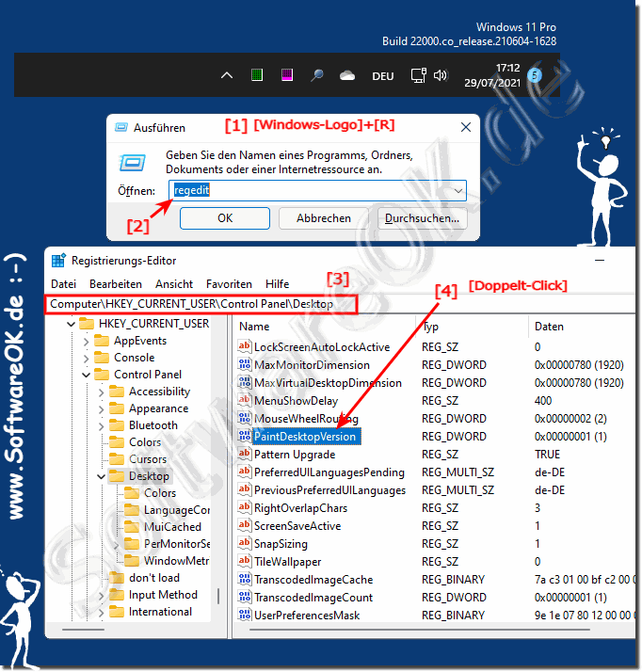Open the Ansicht menu
Viewport: 642px width, 672px height.
pos(174,284)
